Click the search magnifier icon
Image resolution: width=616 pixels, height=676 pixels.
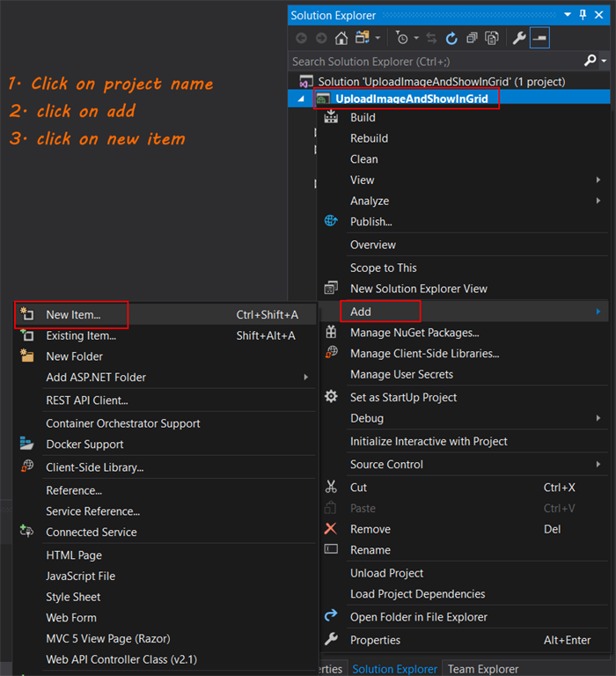590,61
